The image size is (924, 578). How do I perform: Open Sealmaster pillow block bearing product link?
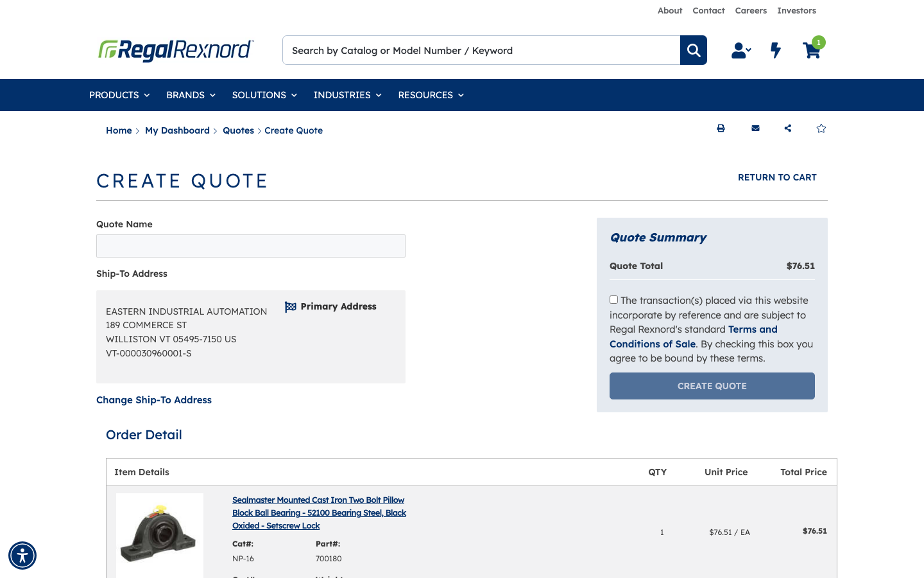click(x=319, y=512)
